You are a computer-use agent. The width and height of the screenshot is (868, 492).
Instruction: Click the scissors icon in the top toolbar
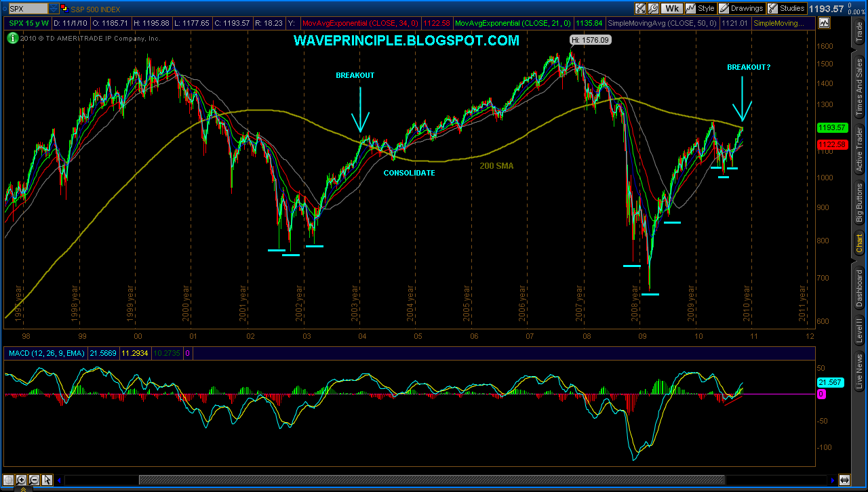(x=639, y=8)
